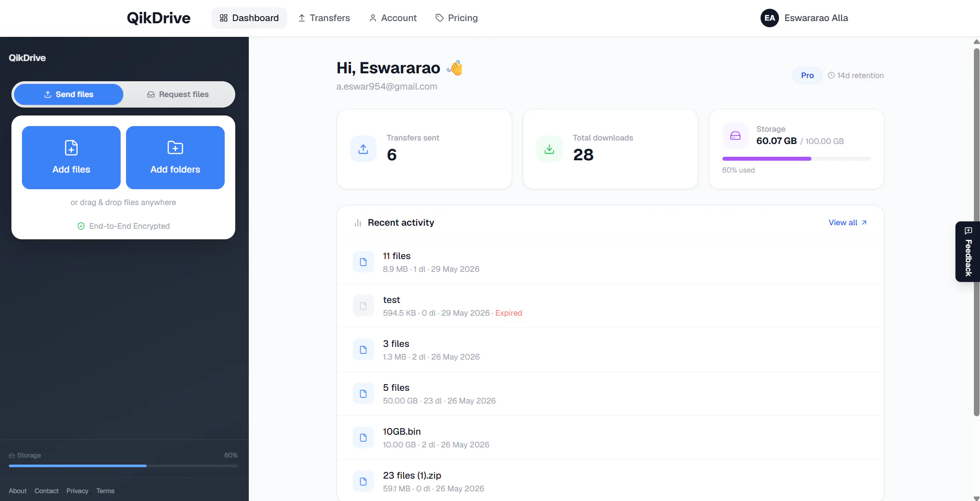Click the file-plus icon on Add files
The height and width of the screenshot is (501, 980).
pyautogui.click(x=71, y=148)
